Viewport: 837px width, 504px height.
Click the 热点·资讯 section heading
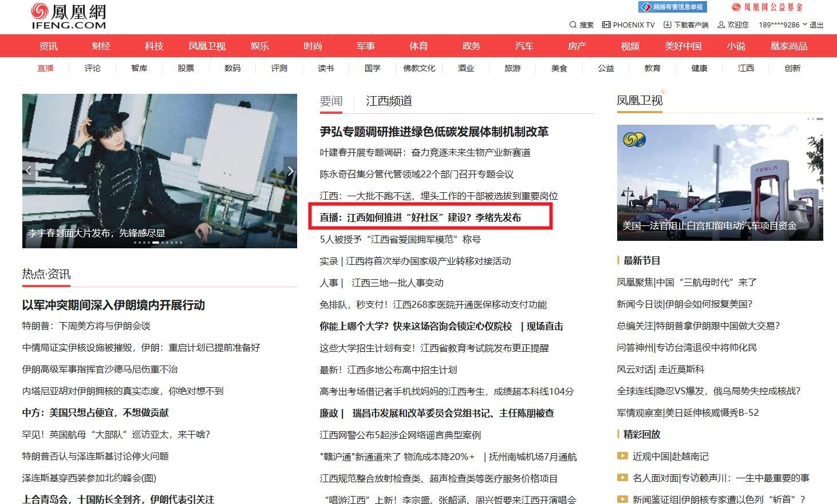coord(46,274)
